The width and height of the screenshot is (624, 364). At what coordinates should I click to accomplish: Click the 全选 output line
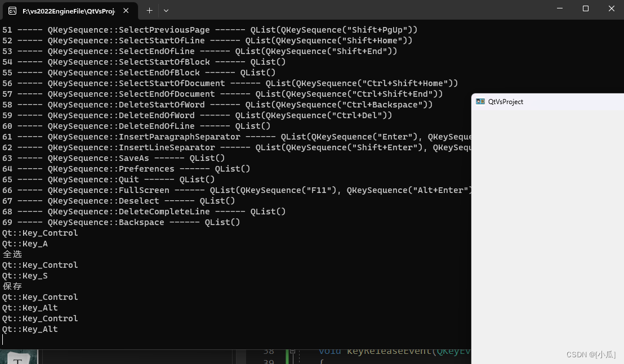(x=12, y=254)
